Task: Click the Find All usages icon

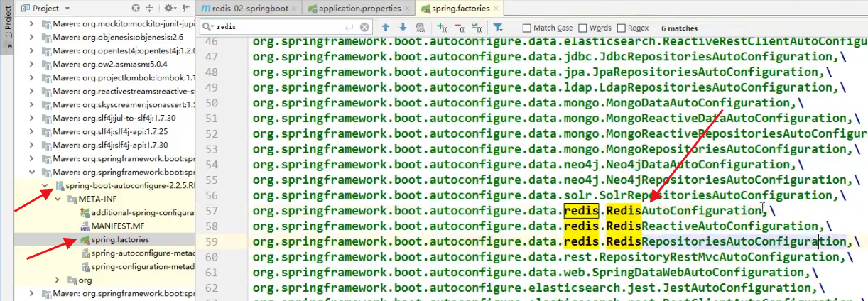Action: 420,27
